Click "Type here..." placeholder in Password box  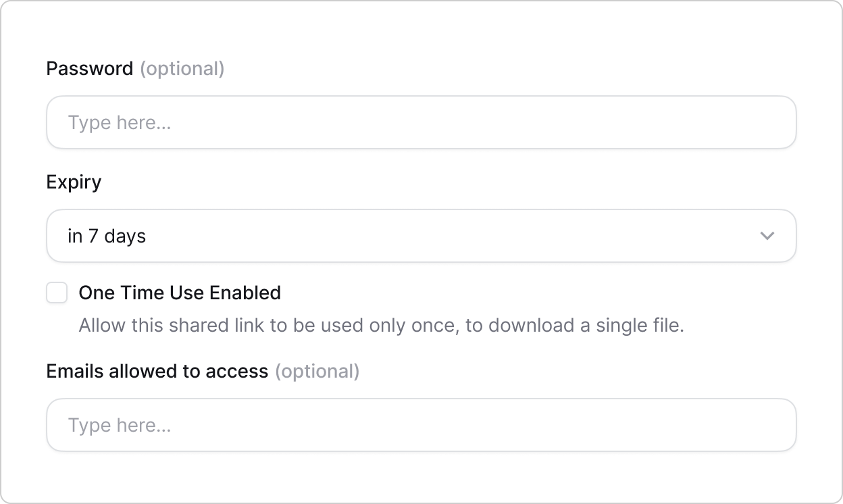[119, 123]
